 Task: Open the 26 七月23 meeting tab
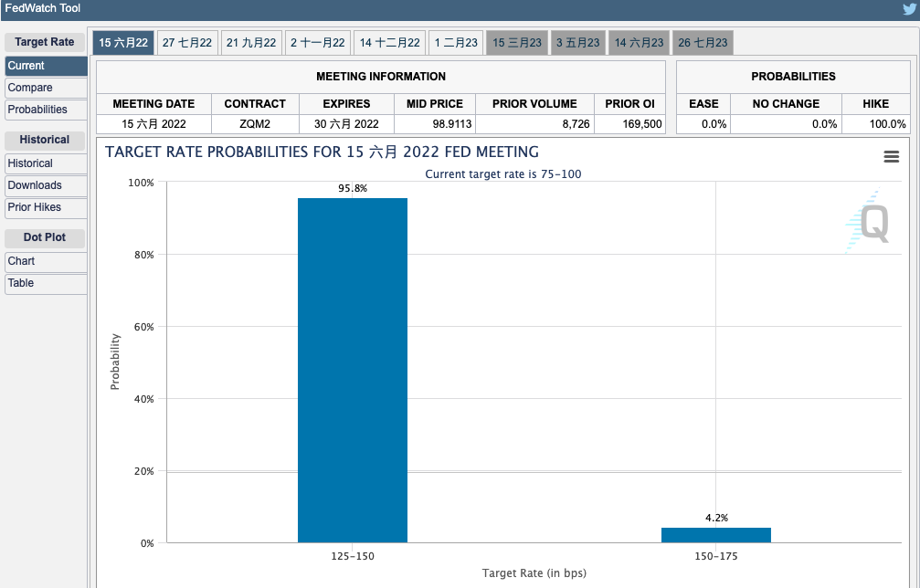pyautogui.click(x=703, y=43)
